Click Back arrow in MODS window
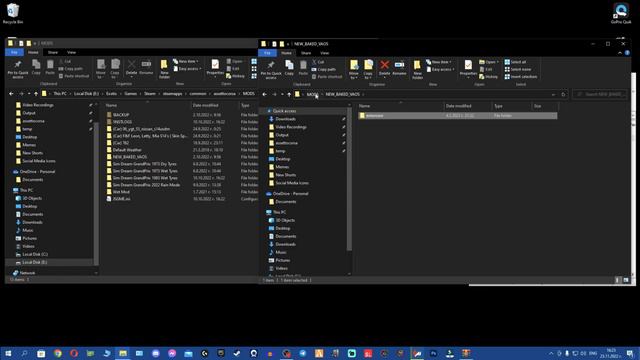Image resolution: width=640 pixels, height=360 pixels. pyautogui.click(x=11, y=93)
